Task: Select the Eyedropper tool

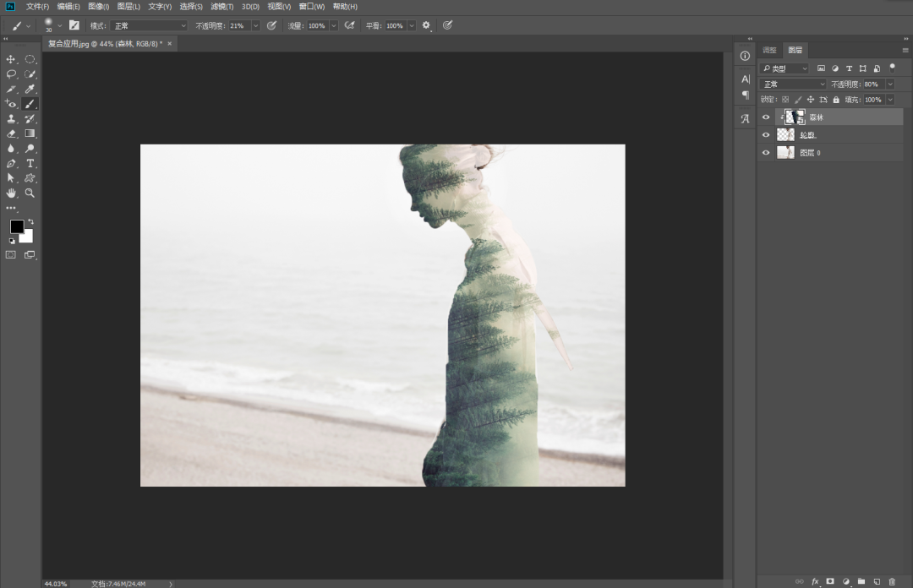Action: click(30, 89)
